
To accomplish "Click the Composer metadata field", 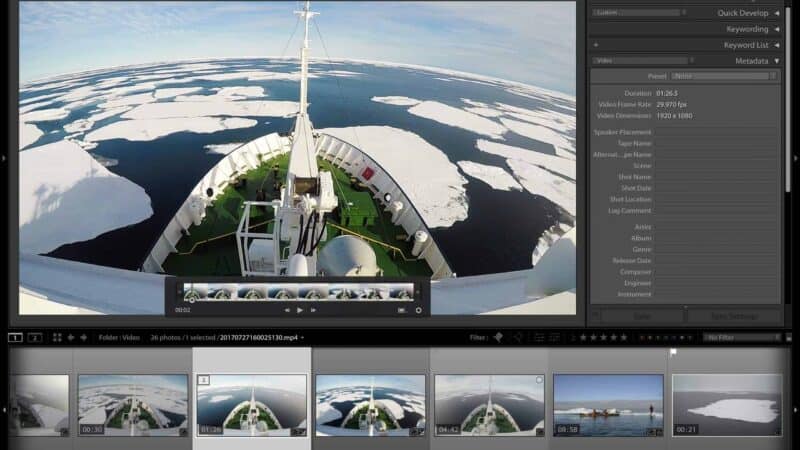I will click(x=716, y=272).
